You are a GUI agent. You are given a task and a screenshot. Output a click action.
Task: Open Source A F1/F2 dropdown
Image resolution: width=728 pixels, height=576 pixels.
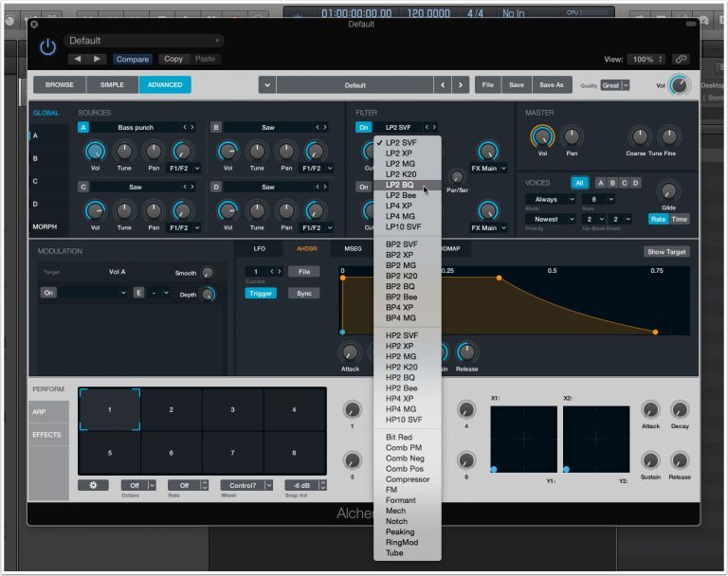[x=183, y=168]
